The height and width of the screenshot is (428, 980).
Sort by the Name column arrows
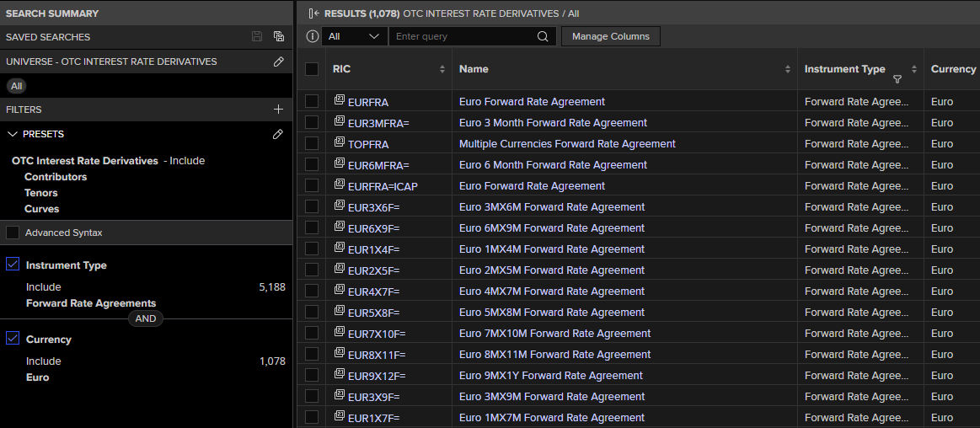click(788, 69)
